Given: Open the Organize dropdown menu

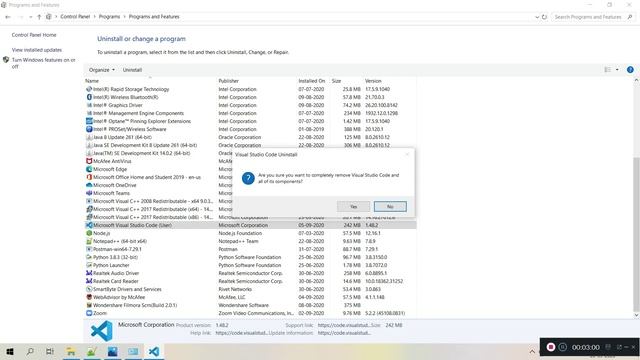Looking at the screenshot, I should click(x=102, y=70).
